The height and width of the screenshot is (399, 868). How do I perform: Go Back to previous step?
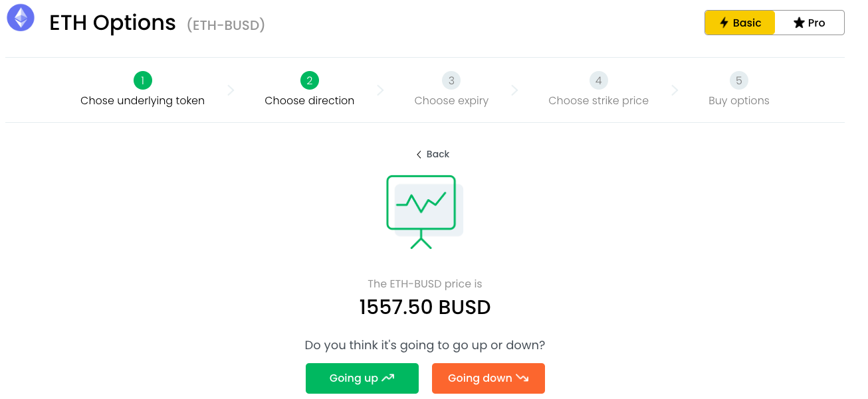[x=433, y=154]
